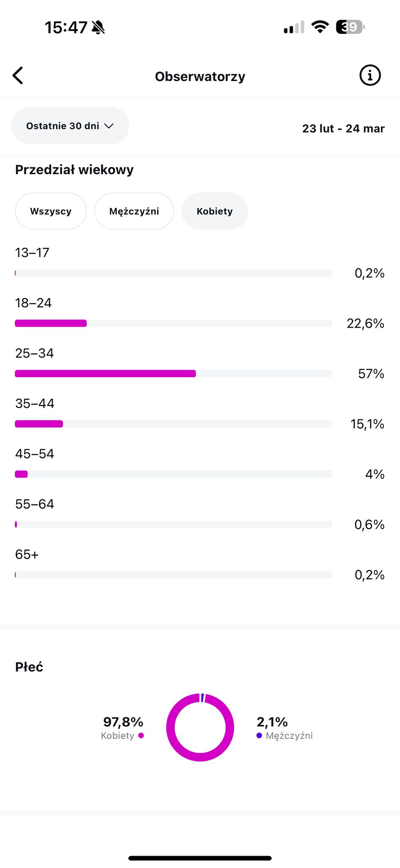The height and width of the screenshot is (868, 400).
Task: Tap the 25–34 age bar
Action: pos(174,373)
